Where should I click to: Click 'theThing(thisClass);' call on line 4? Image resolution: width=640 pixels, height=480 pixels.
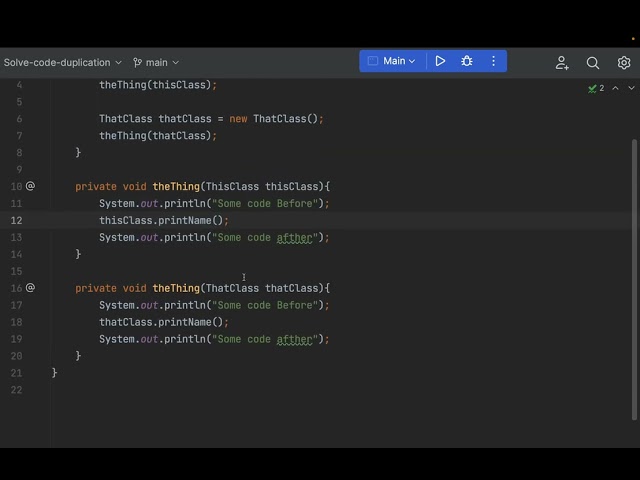[158, 85]
